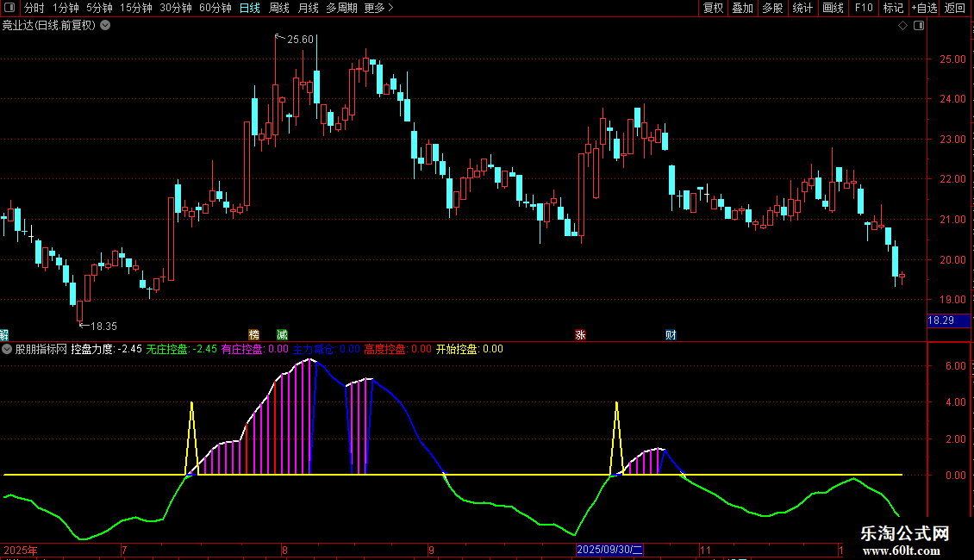
Task: Click 返回 to go back
Action: [x=955, y=8]
